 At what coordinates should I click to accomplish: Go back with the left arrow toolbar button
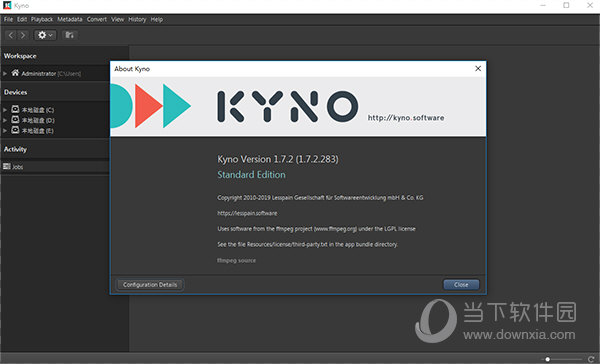(x=11, y=35)
